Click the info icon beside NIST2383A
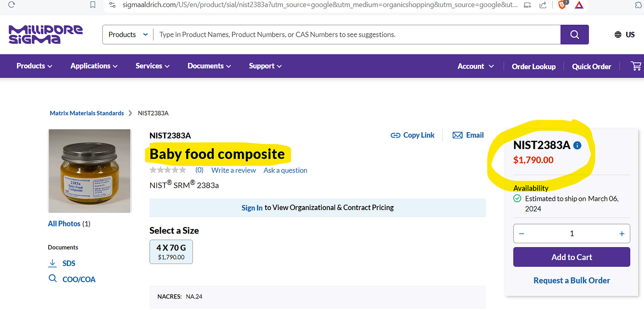 (x=577, y=145)
